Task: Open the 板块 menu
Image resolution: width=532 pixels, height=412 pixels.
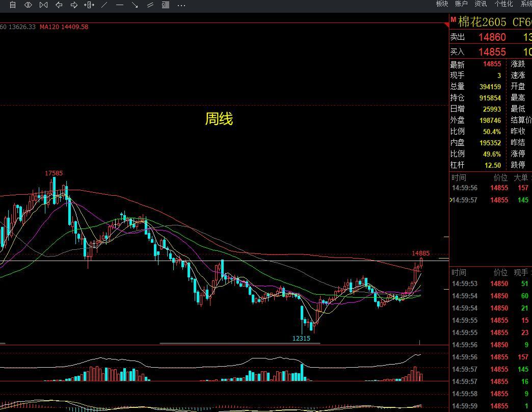Action: coord(442,4)
